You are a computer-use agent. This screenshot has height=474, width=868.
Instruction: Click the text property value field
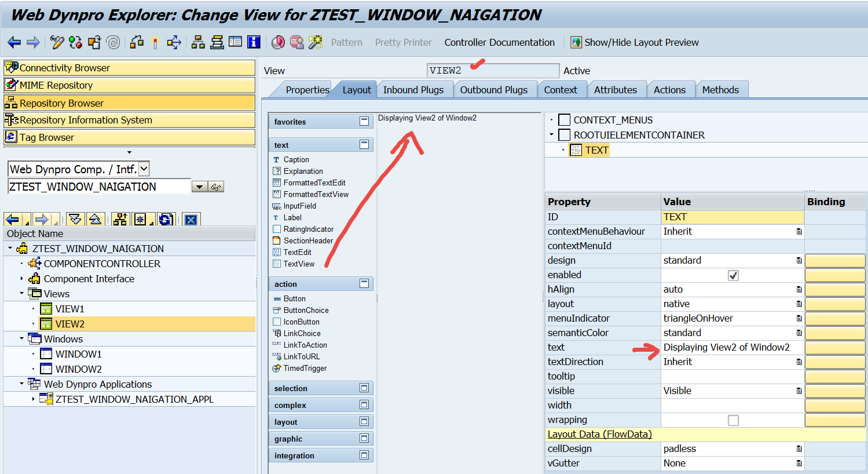[x=732, y=347]
